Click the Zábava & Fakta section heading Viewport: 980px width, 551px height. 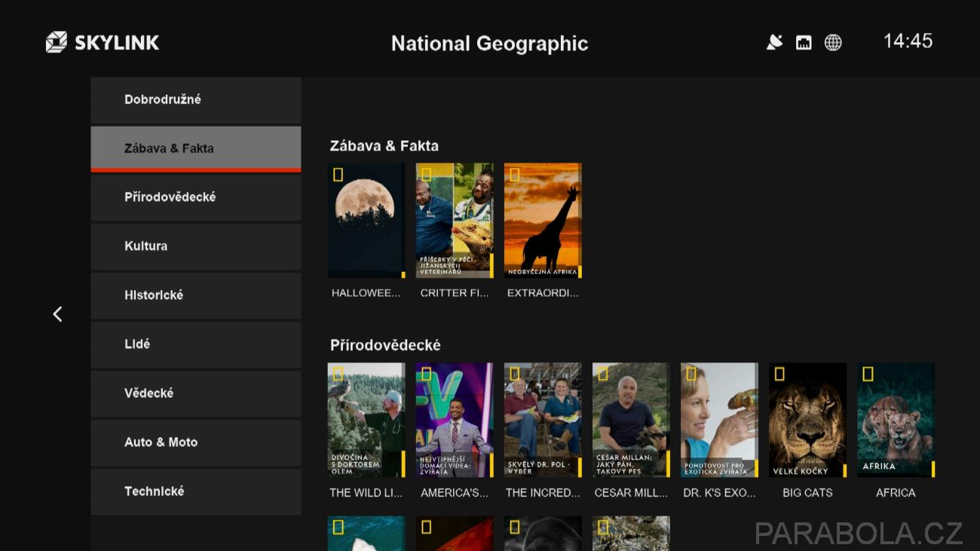[384, 146]
